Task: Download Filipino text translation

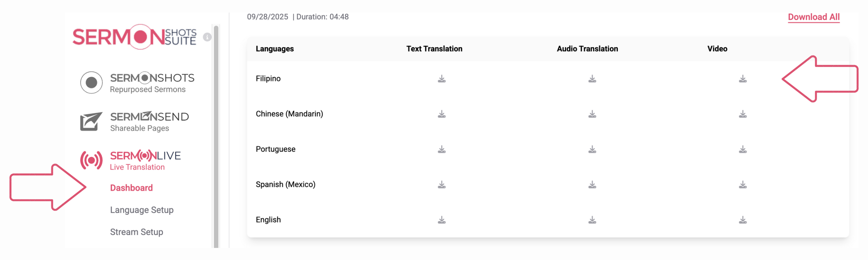Action: 441,79
